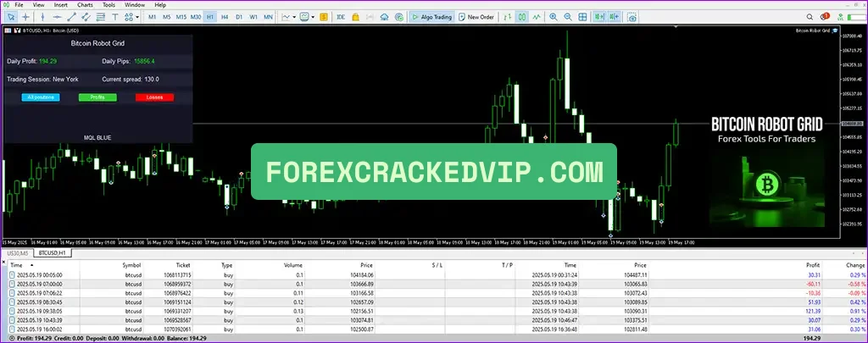Image resolution: width=868 pixels, height=343 pixels.
Task: Switch chart to M15 timeframe
Action: pyautogui.click(x=181, y=17)
